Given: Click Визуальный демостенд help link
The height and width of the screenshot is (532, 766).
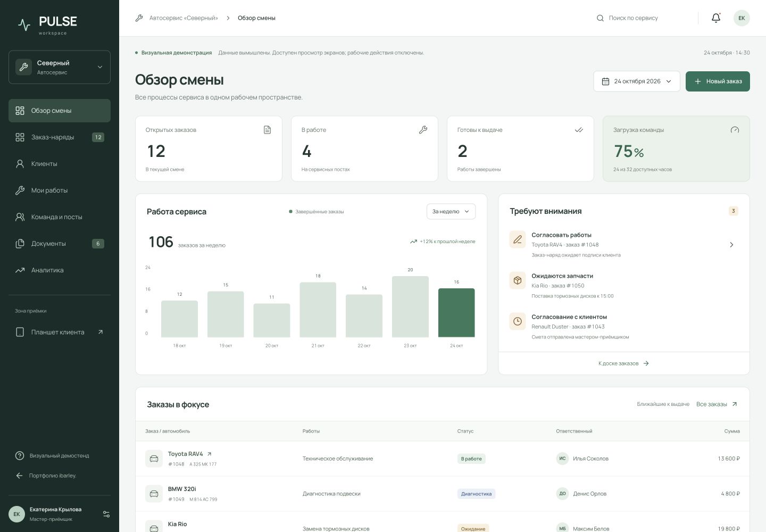Looking at the screenshot, I should 52,456.
